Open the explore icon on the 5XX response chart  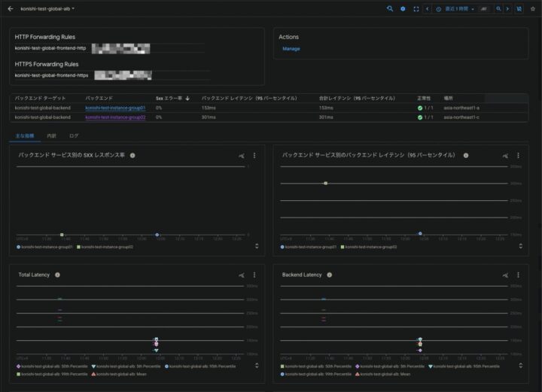pyautogui.click(x=242, y=156)
